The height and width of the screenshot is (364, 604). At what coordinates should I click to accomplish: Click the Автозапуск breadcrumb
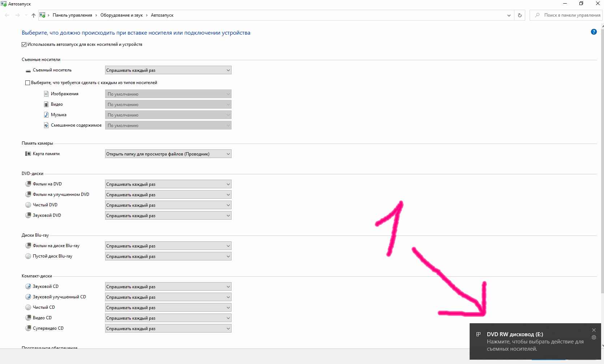pos(162,15)
